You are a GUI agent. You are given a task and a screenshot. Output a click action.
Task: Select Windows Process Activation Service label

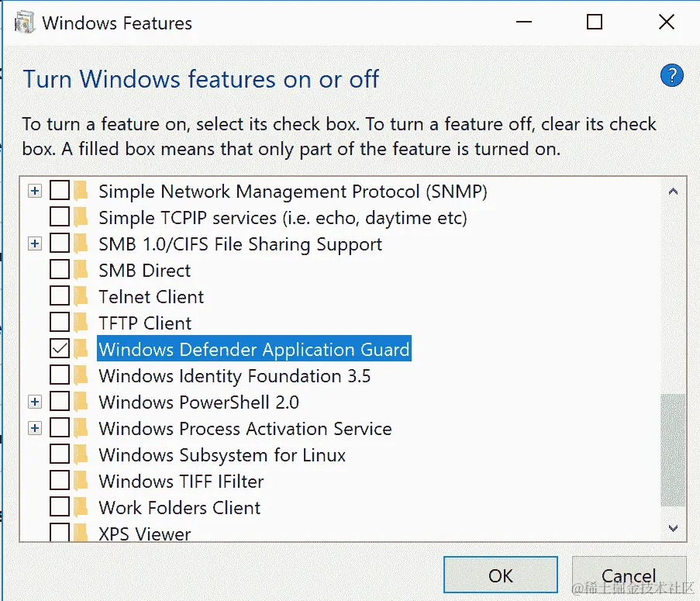tap(245, 429)
